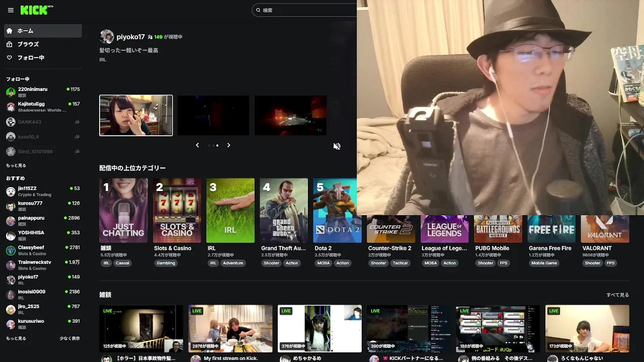Open 雑談 Just Chatting category card

(124, 211)
